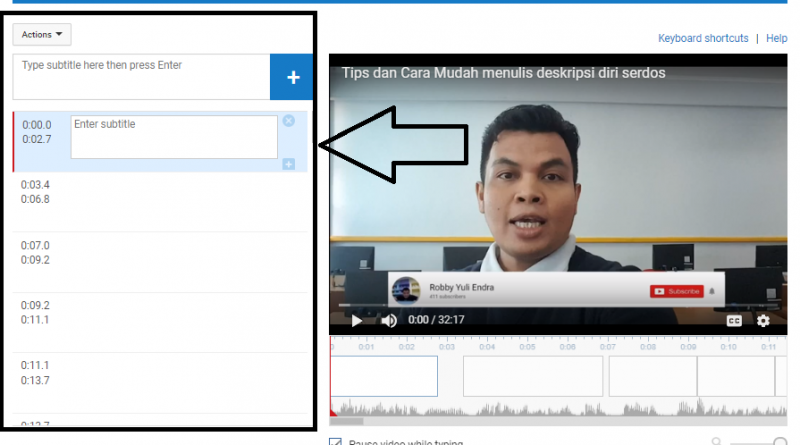Click the 0:00.0 start time of the first subtitle
The width and height of the screenshot is (800, 445).
click(37, 125)
